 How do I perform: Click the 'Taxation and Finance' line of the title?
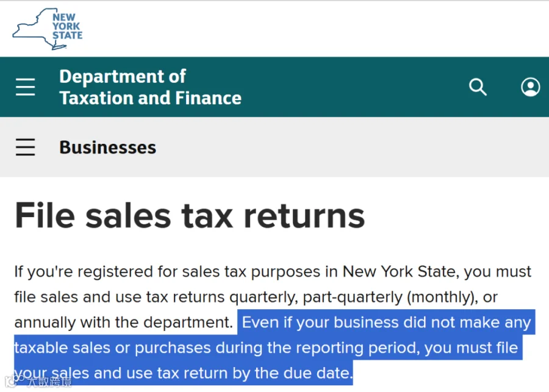tap(150, 98)
